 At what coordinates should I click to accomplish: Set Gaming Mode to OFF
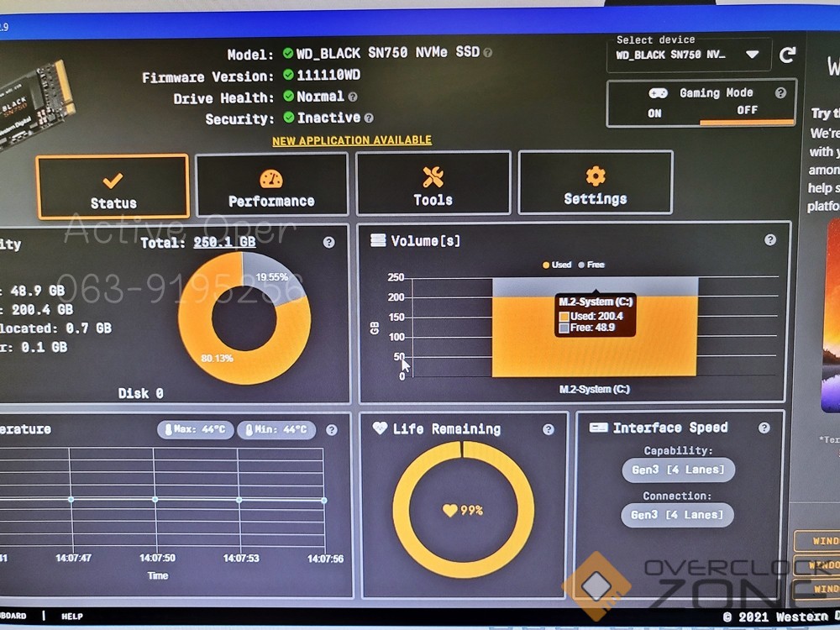[x=747, y=110]
